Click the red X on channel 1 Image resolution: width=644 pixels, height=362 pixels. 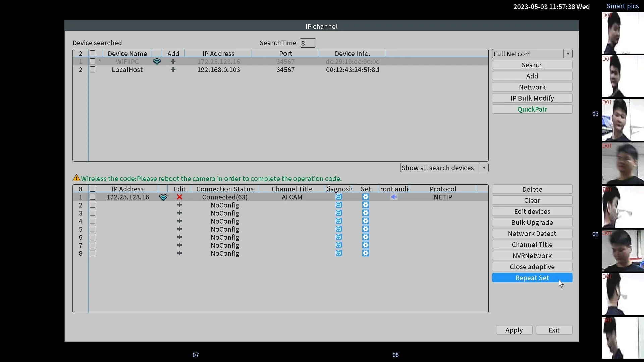tap(179, 197)
